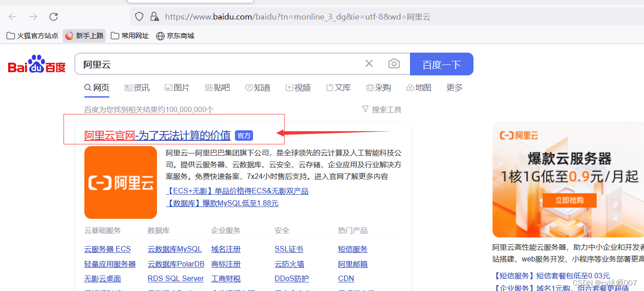The height and width of the screenshot is (291, 644).
Task: Switch to the 知道 tab
Action: click(x=258, y=88)
